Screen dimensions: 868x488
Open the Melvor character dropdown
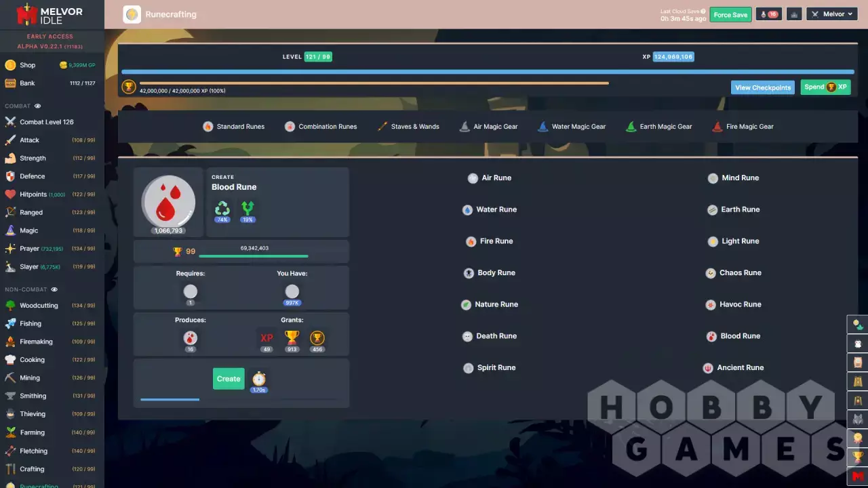[x=833, y=14]
